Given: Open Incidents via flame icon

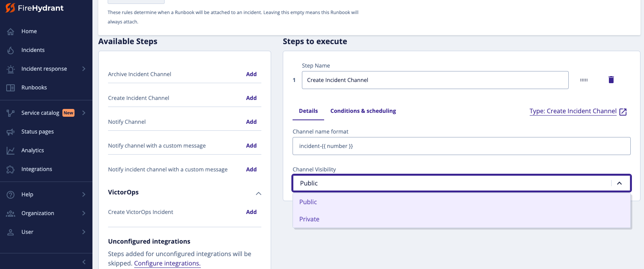Looking at the screenshot, I should click(11, 50).
